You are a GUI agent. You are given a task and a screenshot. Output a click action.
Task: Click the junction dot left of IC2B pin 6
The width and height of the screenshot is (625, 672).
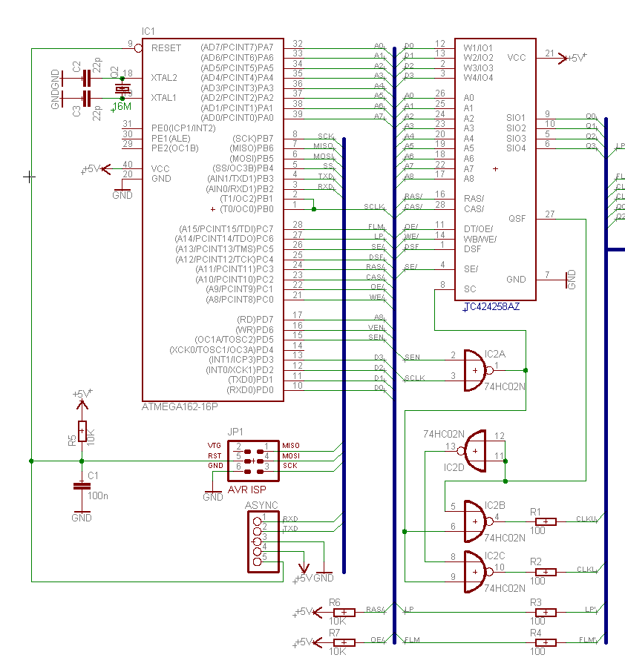tap(405, 531)
